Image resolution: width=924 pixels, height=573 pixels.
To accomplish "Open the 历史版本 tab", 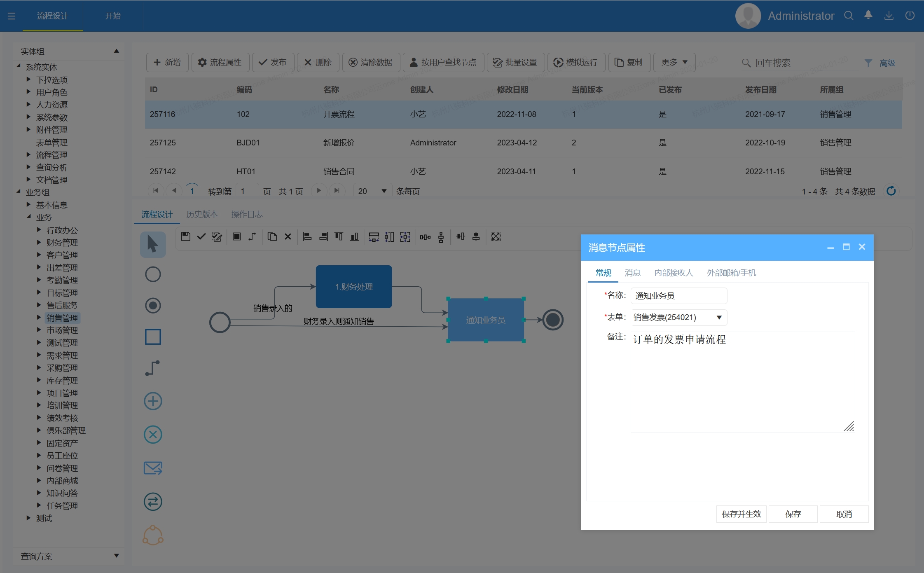I will coord(202,214).
